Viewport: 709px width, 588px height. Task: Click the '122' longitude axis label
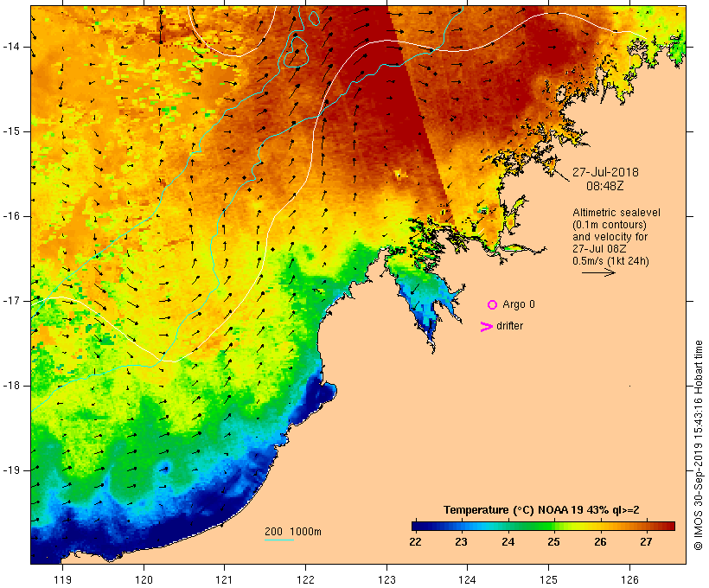coord(306,580)
